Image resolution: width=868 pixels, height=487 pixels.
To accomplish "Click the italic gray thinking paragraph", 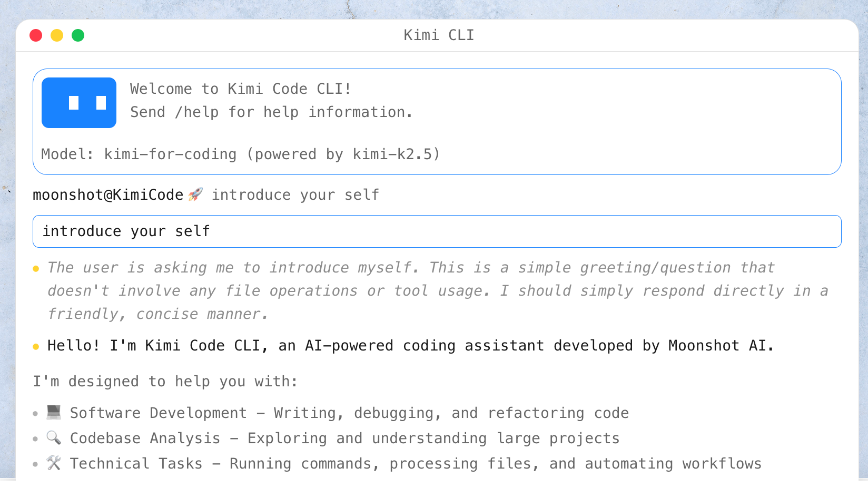I will [411, 290].
